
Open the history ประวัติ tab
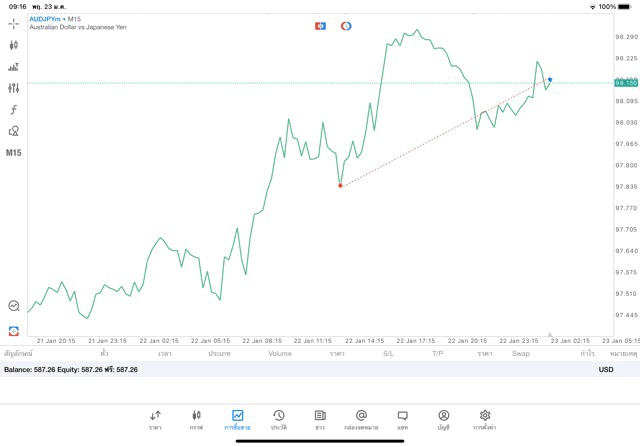279,419
